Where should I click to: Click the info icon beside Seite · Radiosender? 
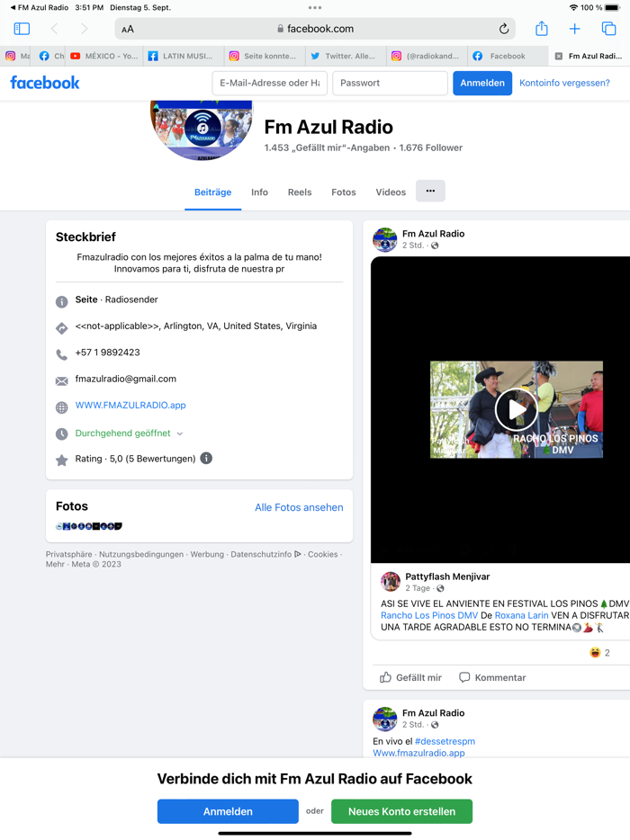tap(62, 302)
